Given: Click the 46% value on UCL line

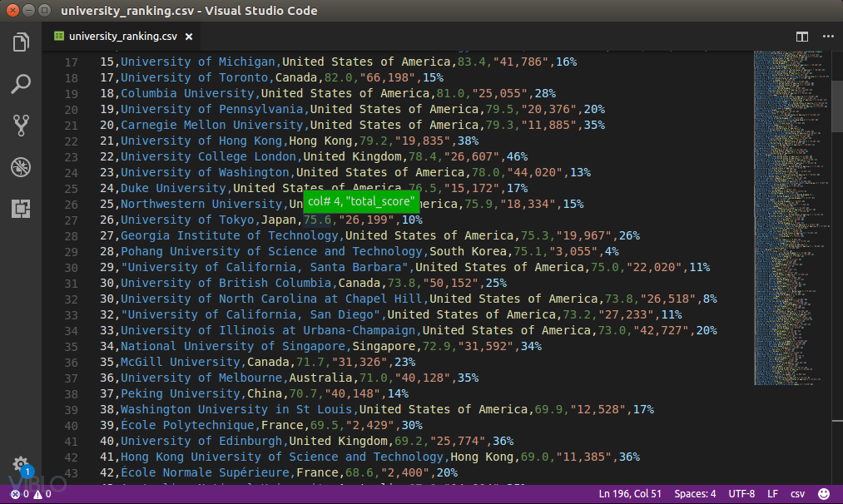Looking at the screenshot, I should [517, 156].
